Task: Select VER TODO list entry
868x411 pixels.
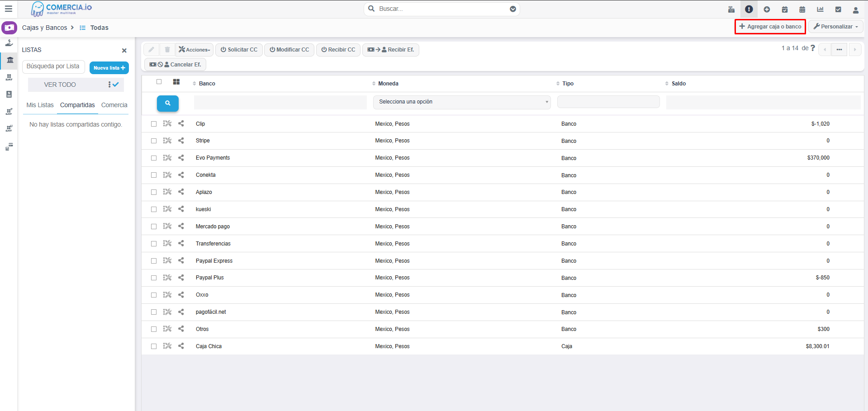Action: click(x=76, y=85)
